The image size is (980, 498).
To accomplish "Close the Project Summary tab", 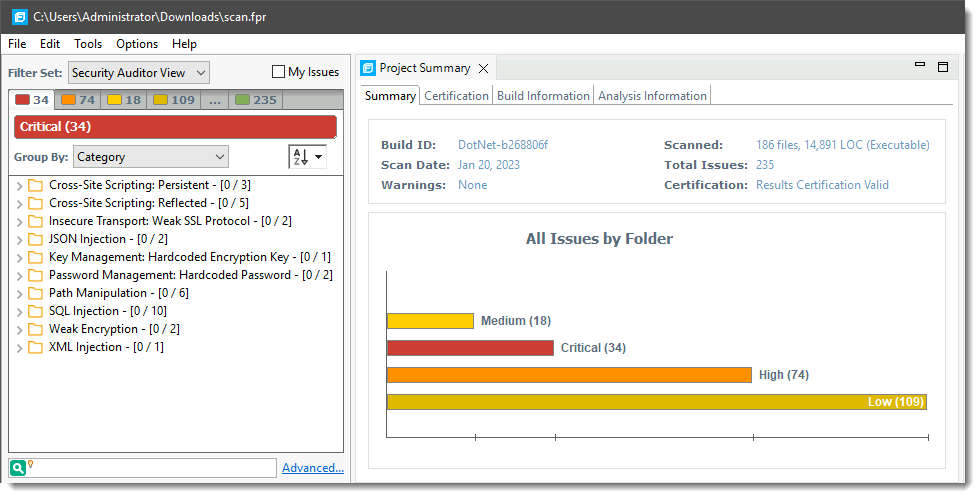I will (x=484, y=69).
